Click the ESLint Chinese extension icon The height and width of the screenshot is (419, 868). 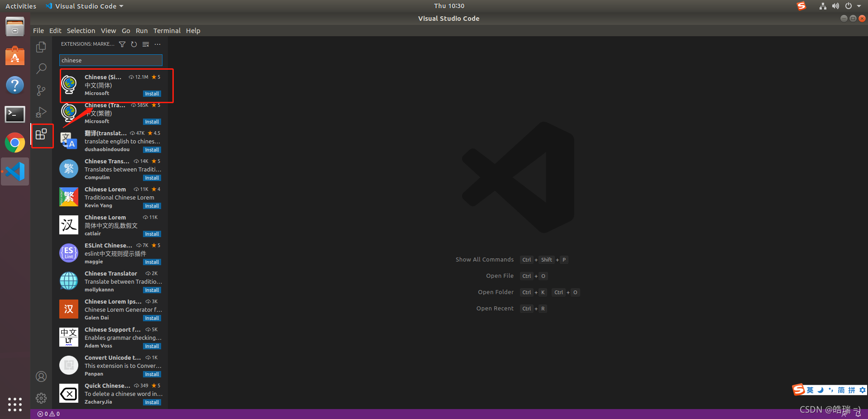tap(69, 253)
